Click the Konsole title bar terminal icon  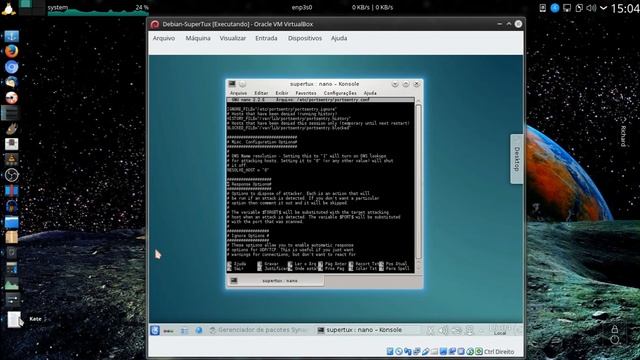pyautogui.click(x=232, y=84)
